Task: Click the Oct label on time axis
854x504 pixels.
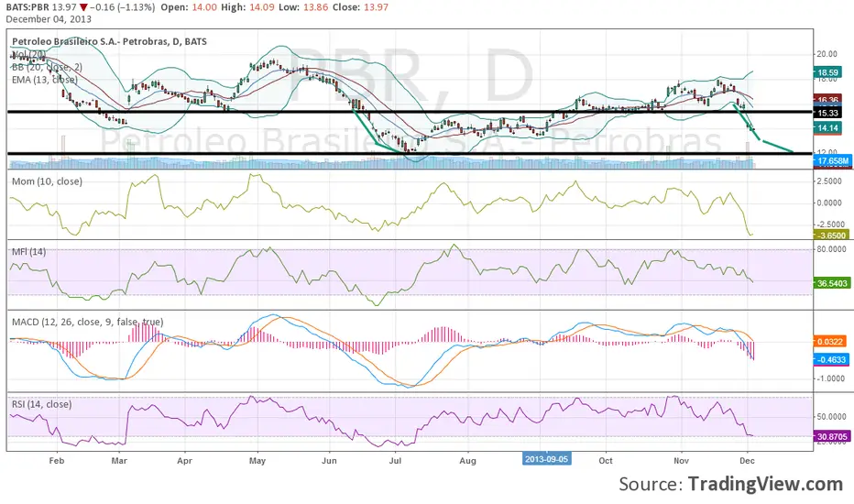Action: 606,460
